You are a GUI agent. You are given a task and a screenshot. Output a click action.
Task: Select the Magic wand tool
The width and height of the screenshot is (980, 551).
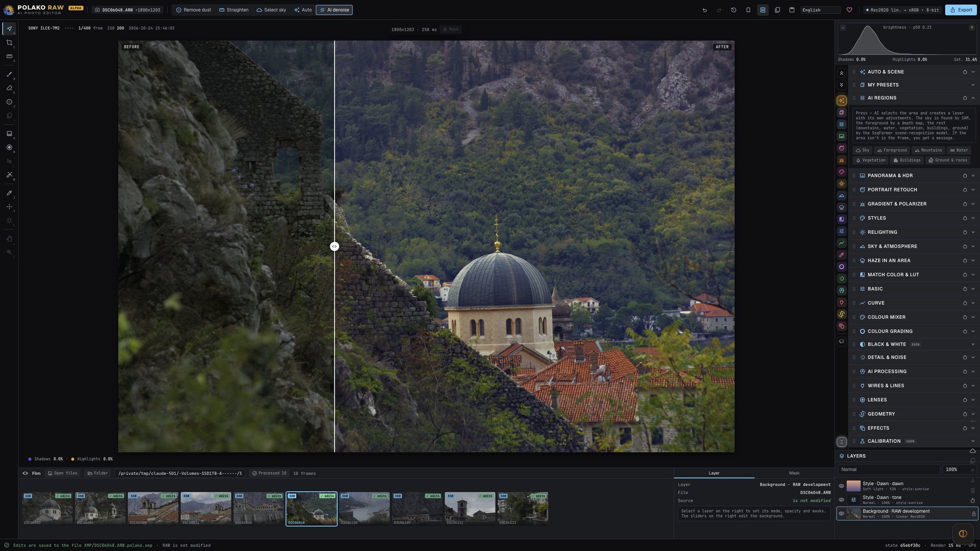(9, 175)
